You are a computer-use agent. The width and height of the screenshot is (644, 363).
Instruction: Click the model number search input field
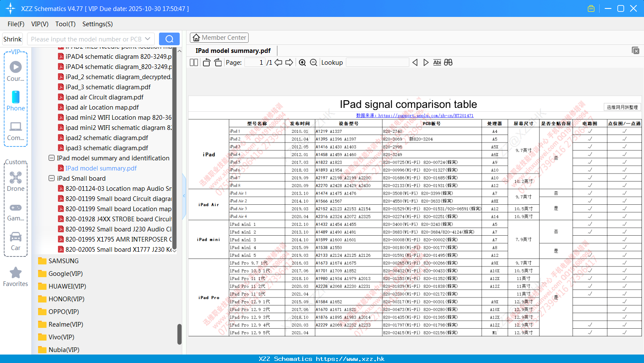click(x=86, y=39)
